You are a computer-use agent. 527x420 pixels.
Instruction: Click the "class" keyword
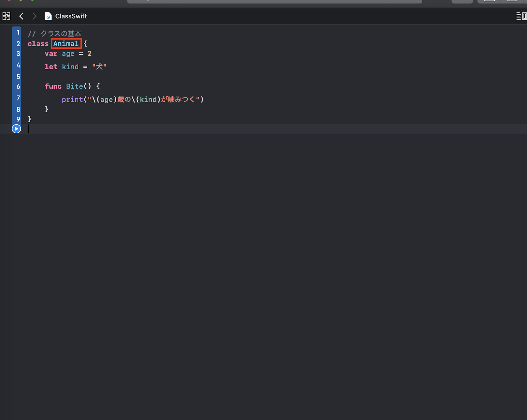38,43
